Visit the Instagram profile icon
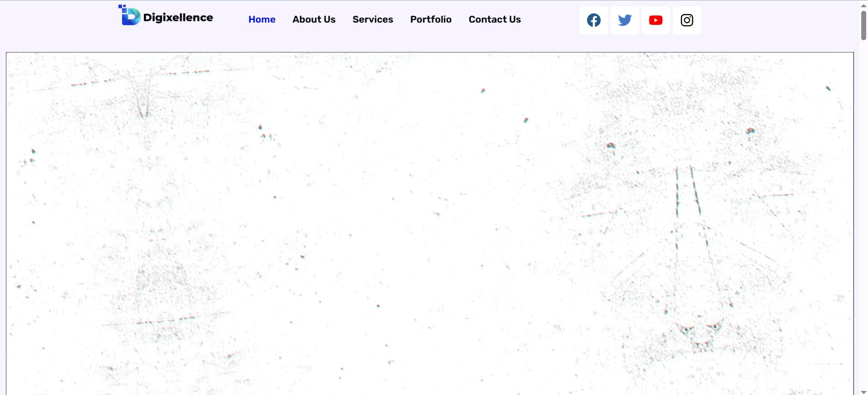Screen dimensions: 868x395 point(687,20)
